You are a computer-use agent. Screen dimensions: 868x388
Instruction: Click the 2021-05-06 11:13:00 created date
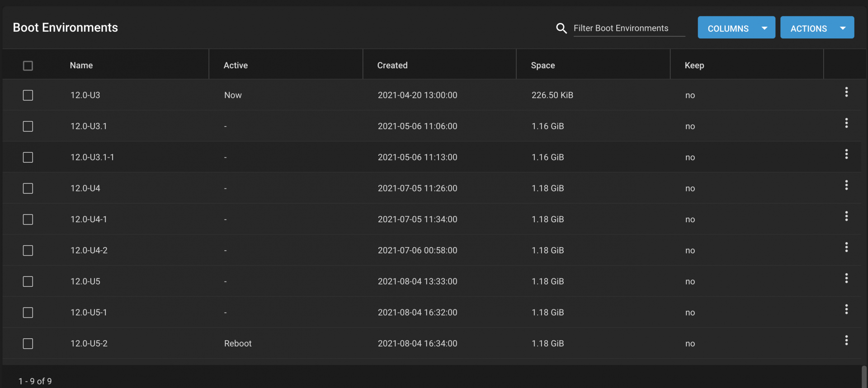(x=418, y=157)
